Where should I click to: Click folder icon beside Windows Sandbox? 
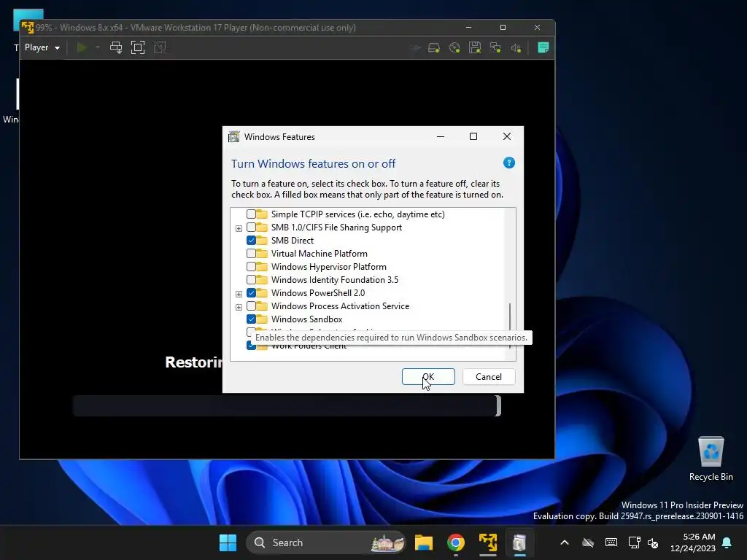(x=262, y=319)
